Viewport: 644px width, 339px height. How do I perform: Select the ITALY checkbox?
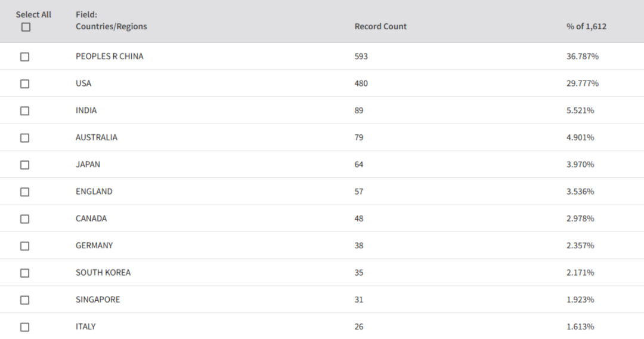tap(24, 328)
